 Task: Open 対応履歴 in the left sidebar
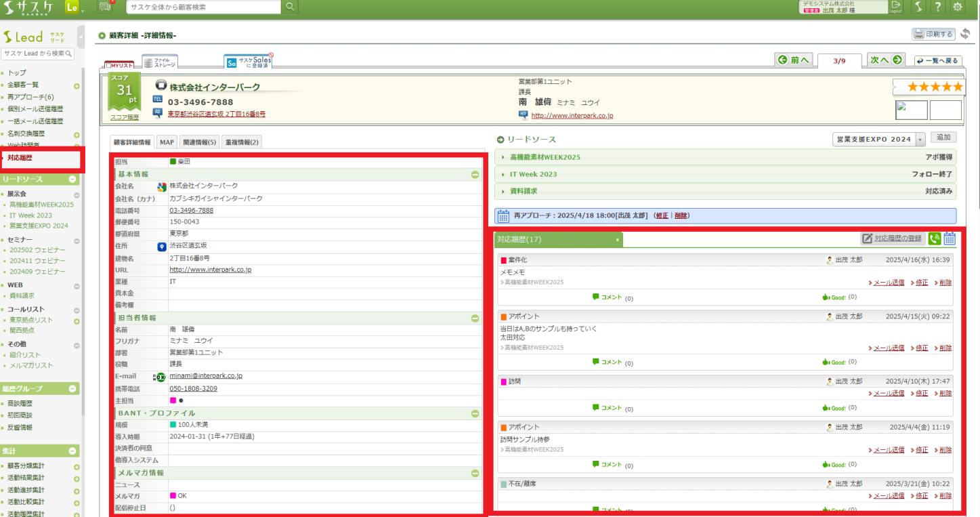click(x=20, y=158)
